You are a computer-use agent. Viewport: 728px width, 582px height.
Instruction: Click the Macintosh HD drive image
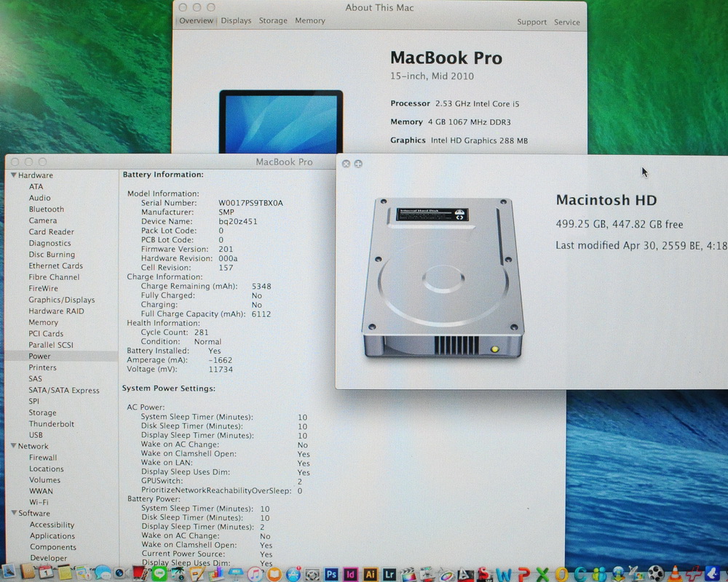[443, 277]
